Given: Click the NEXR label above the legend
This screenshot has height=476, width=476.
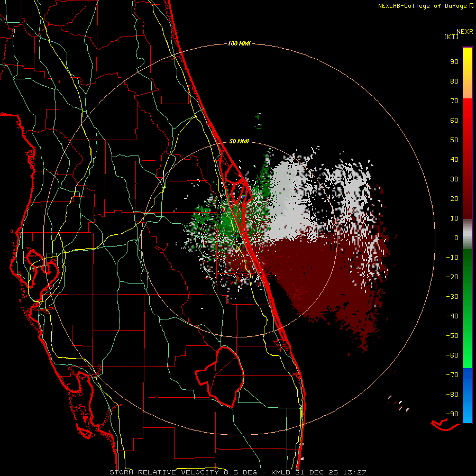Looking at the screenshot, I should [x=465, y=32].
